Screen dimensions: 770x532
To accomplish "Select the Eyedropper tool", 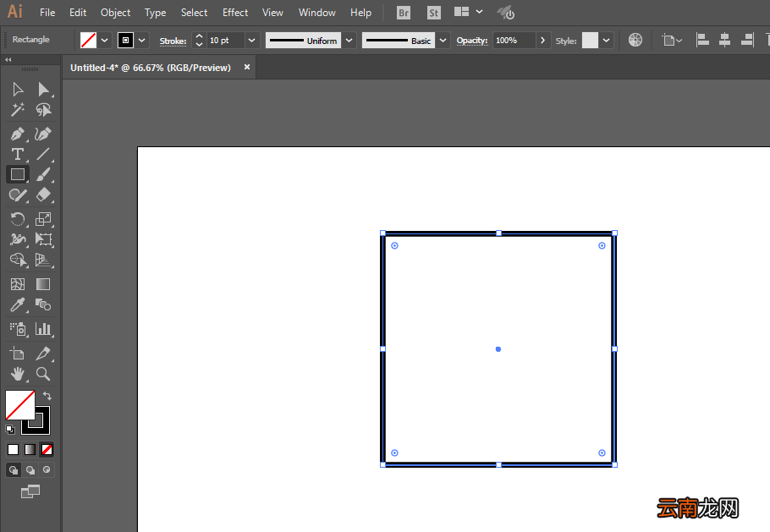I will 18,304.
